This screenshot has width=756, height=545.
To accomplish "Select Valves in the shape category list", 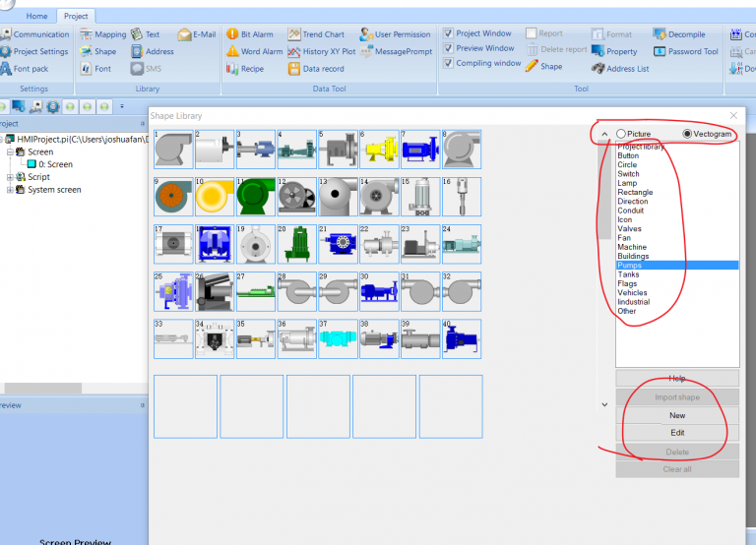I will point(630,228).
